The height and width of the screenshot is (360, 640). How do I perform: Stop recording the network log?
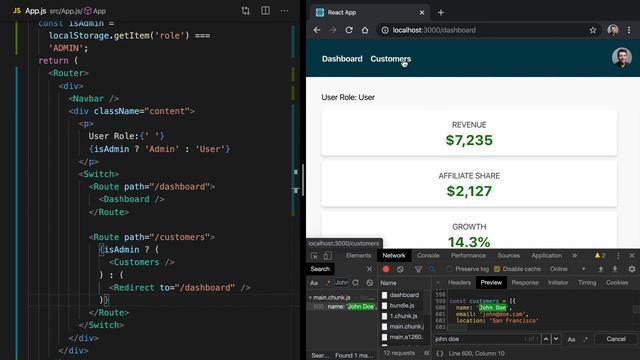[386, 269]
